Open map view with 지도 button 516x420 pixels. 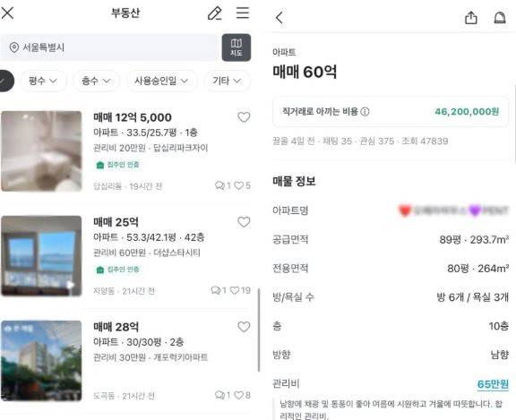point(236,47)
